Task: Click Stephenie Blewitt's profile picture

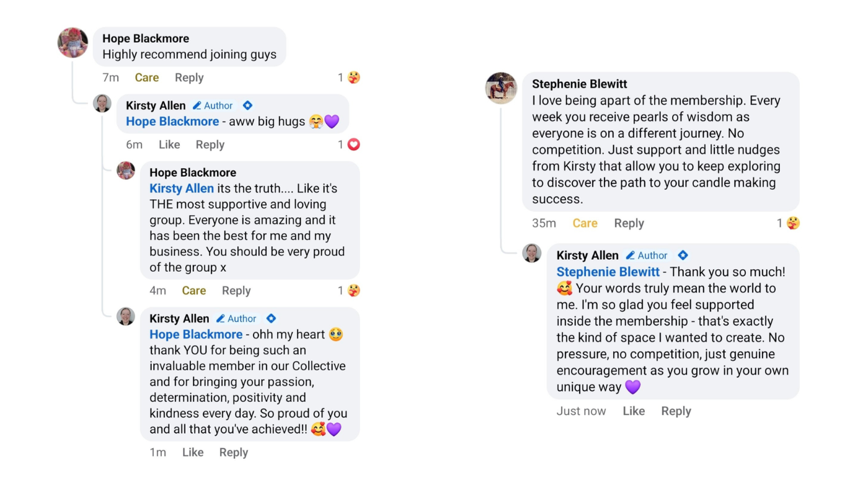Action: pyautogui.click(x=501, y=88)
